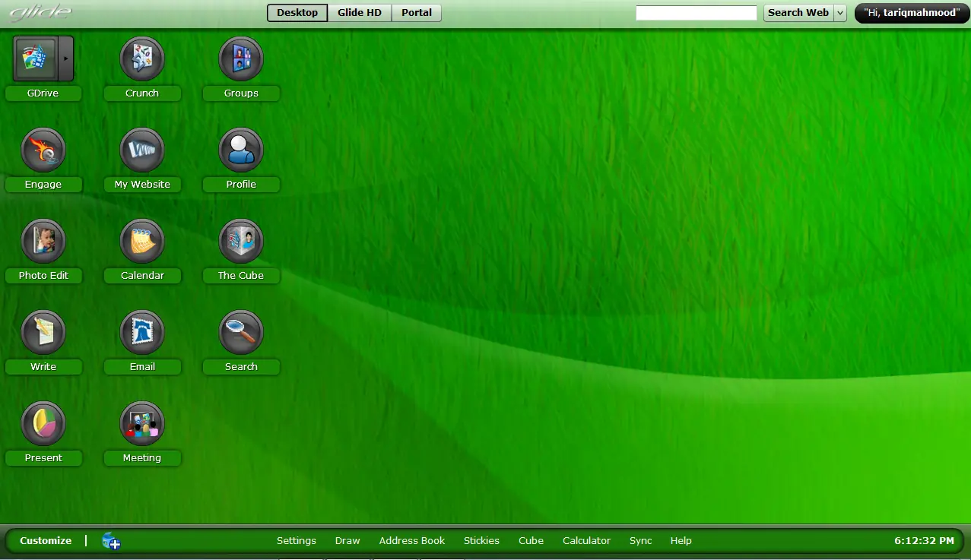The width and height of the screenshot is (971, 560).
Task: Click Customize in the bottom bar
Action: coord(46,541)
